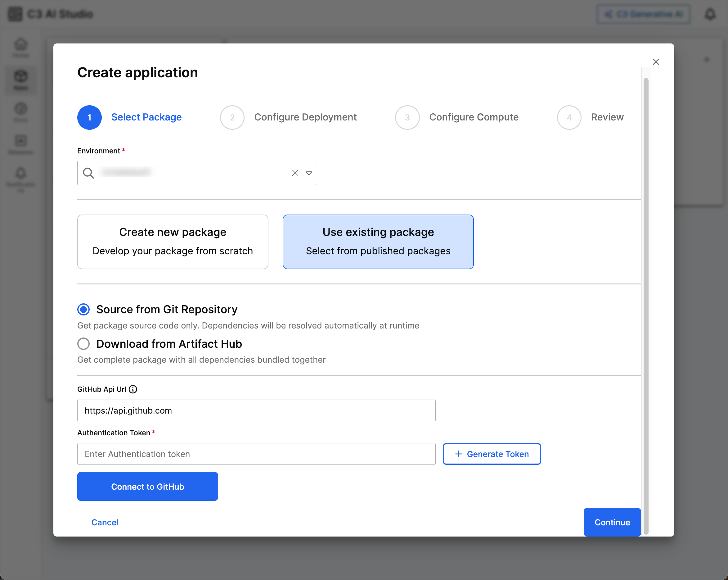The image size is (728, 580).
Task: Click the info icon beside GitHub Api Url
Action: pyautogui.click(x=133, y=389)
